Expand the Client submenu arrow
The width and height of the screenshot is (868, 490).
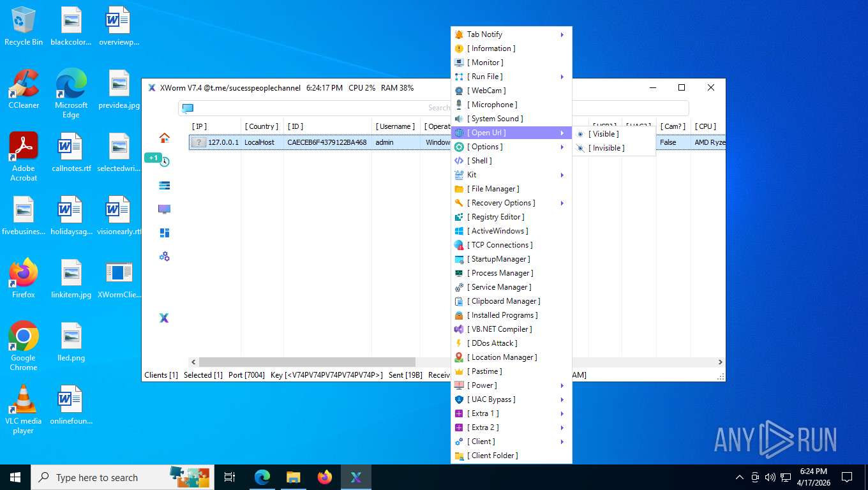562,442
